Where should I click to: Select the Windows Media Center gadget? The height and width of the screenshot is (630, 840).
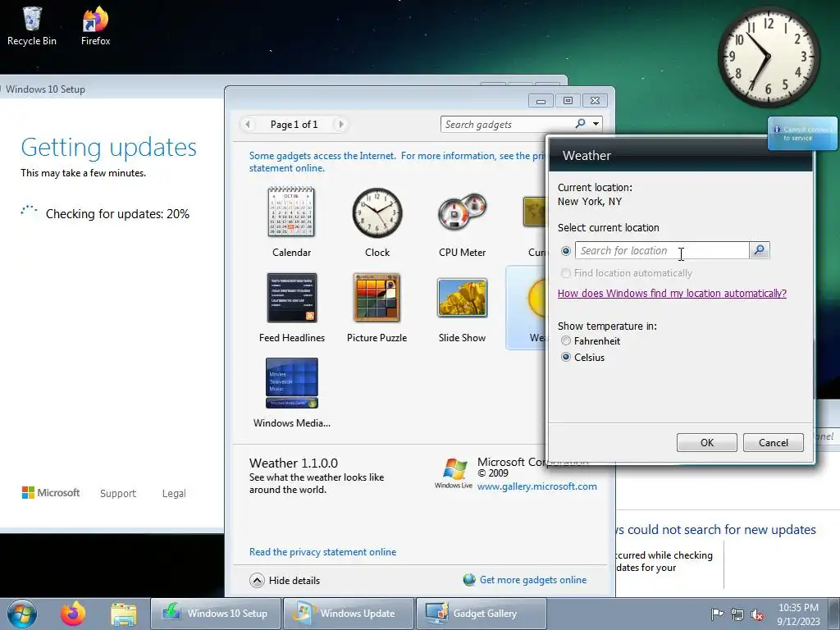(291, 393)
